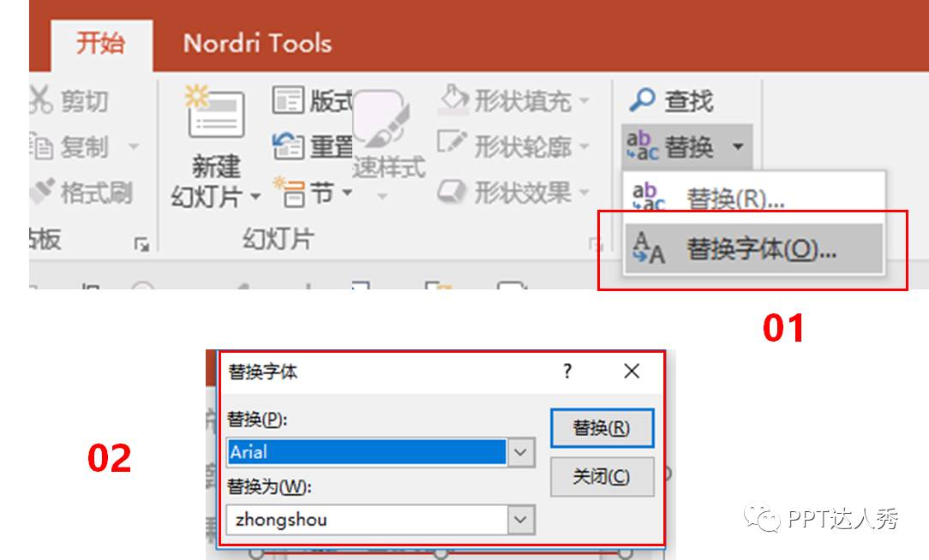This screenshot has width=929, height=560.
Task: Click the dialog Help (?) button
Action: [566, 372]
